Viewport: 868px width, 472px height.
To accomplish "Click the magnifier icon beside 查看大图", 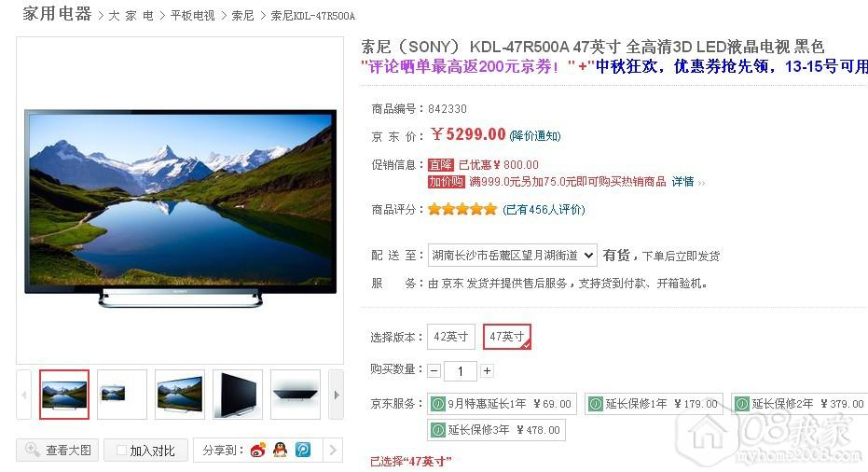I will click(x=32, y=450).
